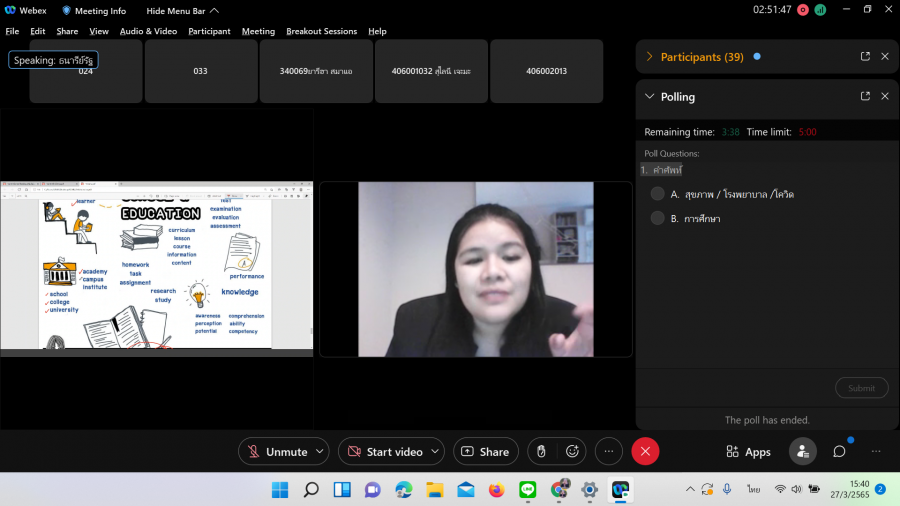Collapse the Polling panel
The image size is (900, 506).
click(x=650, y=97)
